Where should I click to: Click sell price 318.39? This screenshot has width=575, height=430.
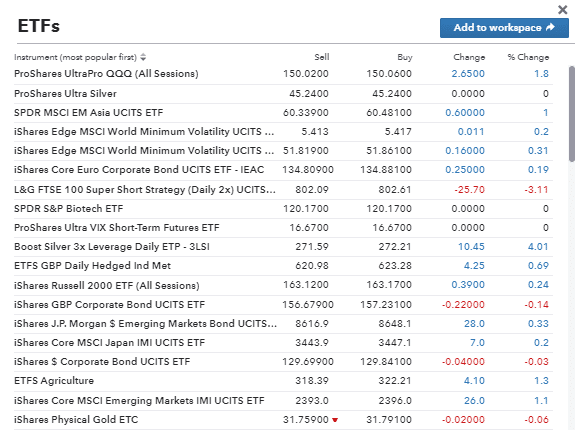click(x=312, y=381)
